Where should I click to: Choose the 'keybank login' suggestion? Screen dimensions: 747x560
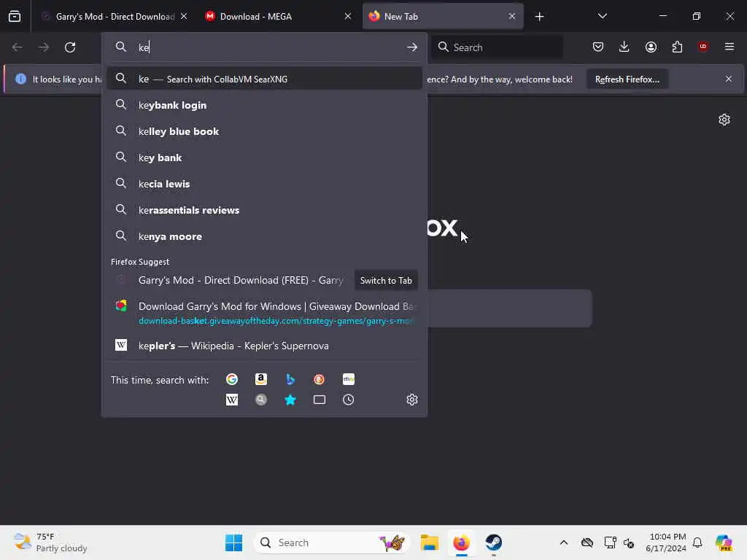point(264,105)
